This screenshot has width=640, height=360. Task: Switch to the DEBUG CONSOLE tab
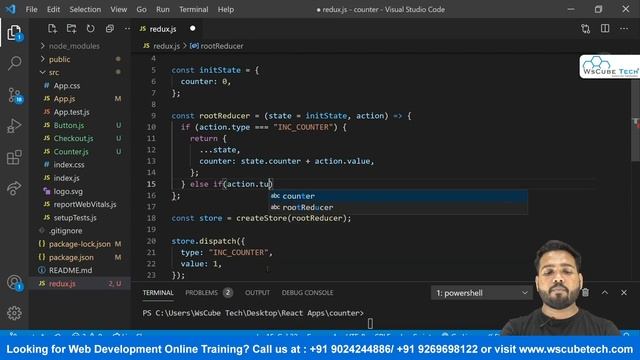(x=307, y=293)
